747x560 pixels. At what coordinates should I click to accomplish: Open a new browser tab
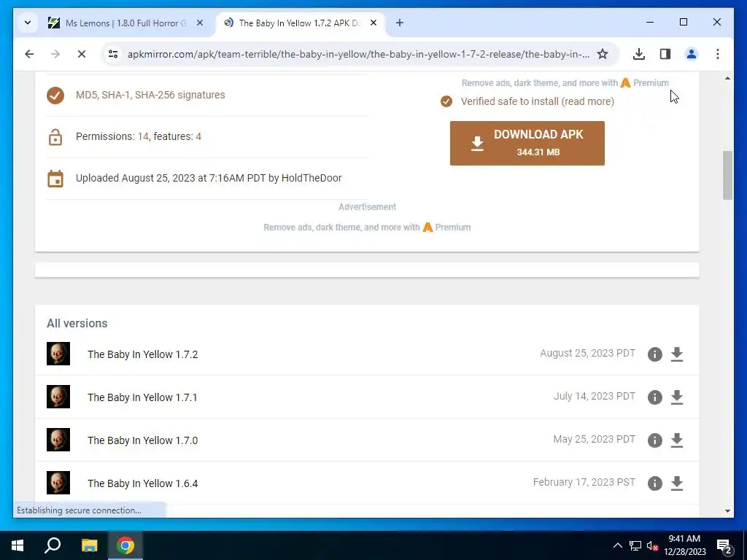point(400,23)
